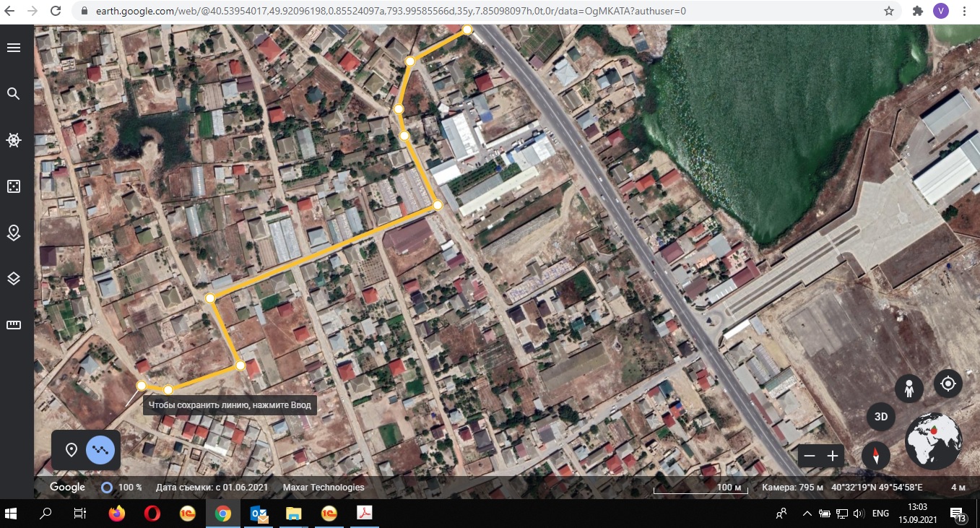Change the ENG input language
Image resolution: width=980 pixels, height=528 pixels.
pos(881,514)
